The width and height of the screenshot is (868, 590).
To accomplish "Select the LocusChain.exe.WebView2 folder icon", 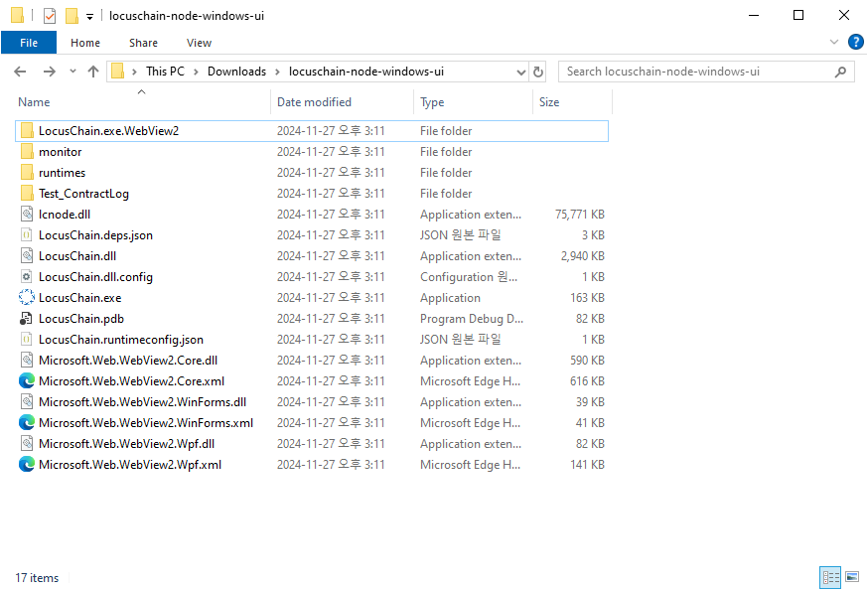I will pyautogui.click(x=27, y=131).
